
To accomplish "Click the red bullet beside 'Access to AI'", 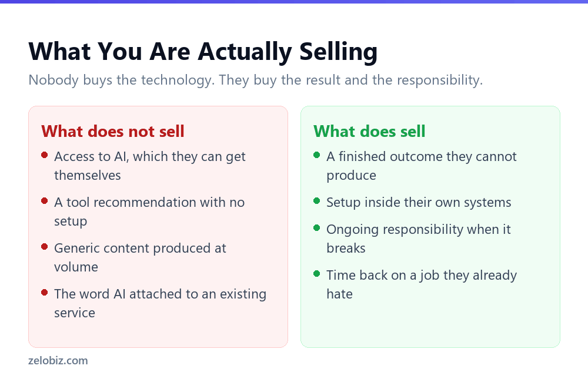I will (x=44, y=155).
